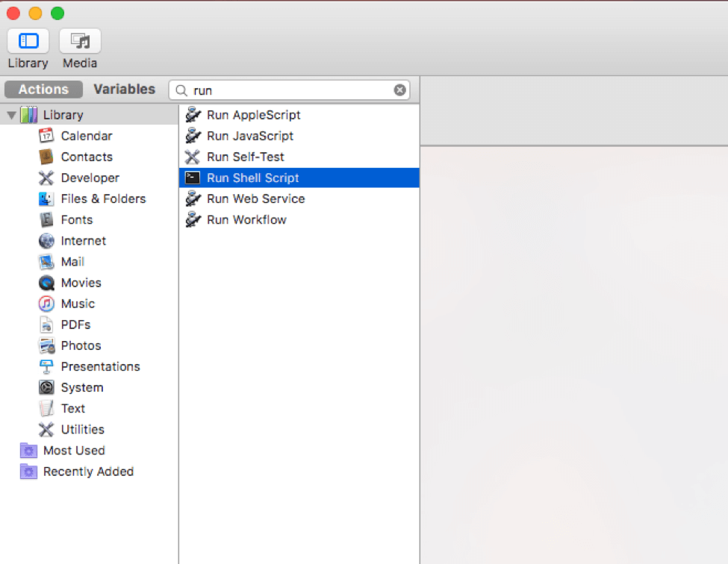Click the Run AppleScript Automator icon
Screen dimensions: 728x564
point(193,115)
